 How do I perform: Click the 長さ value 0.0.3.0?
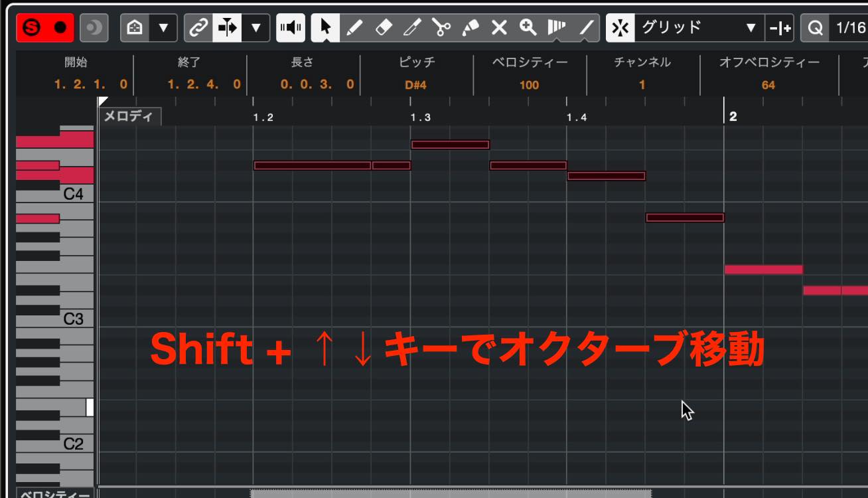[317, 84]
